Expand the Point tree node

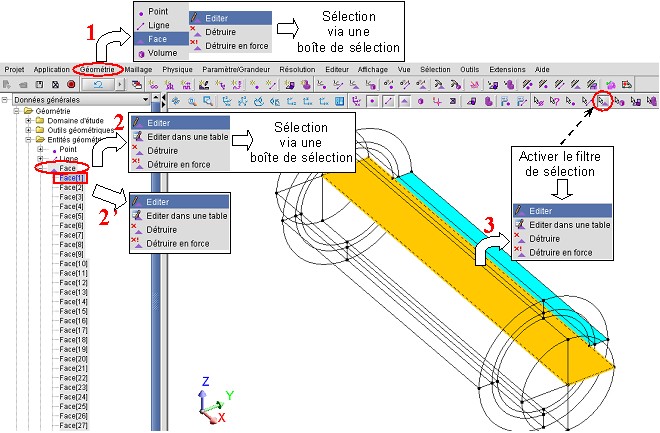(41, 149)
